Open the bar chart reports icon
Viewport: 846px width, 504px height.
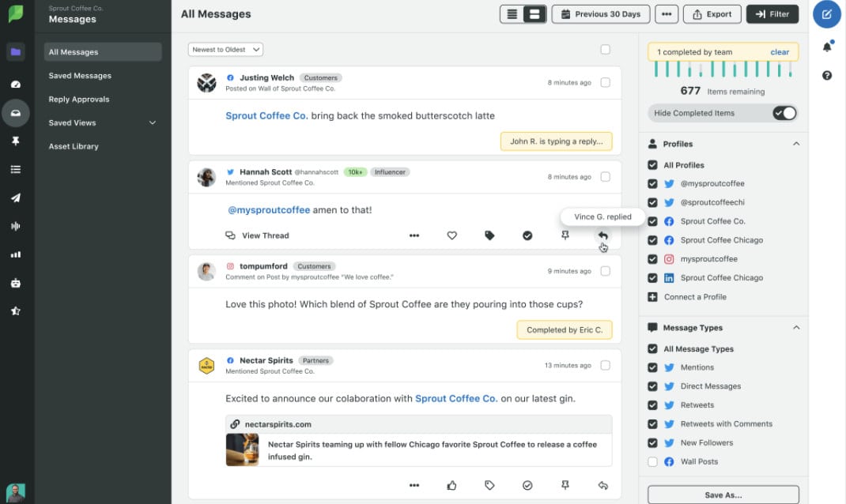pyautogui.click(x=16, y=254)
